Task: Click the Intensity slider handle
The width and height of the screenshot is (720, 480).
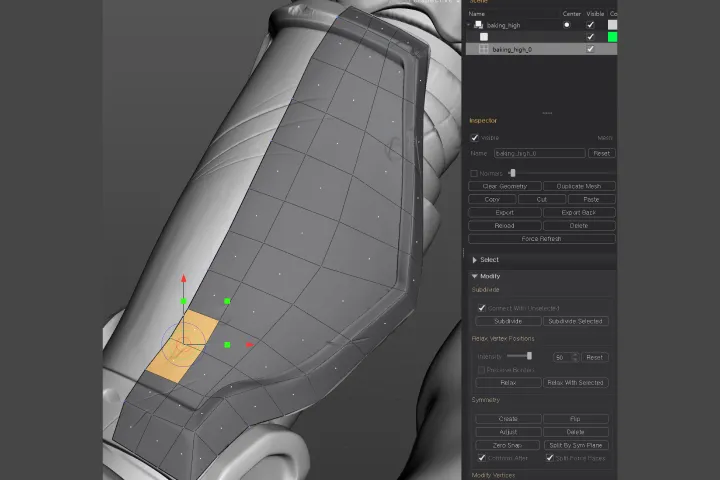Action: (529, 356)
